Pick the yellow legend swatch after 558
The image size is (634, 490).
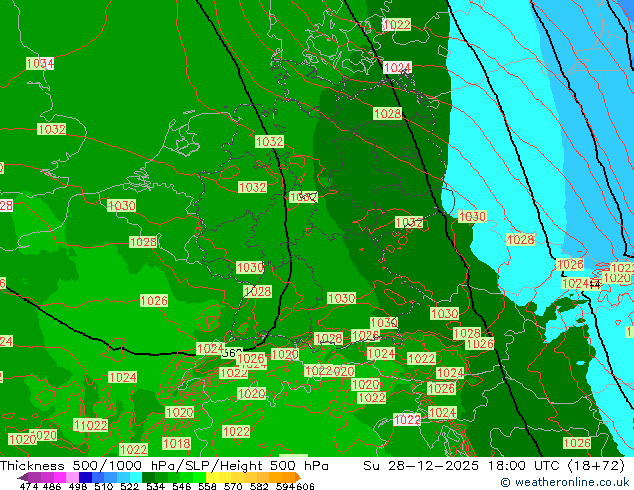point(212,477)
